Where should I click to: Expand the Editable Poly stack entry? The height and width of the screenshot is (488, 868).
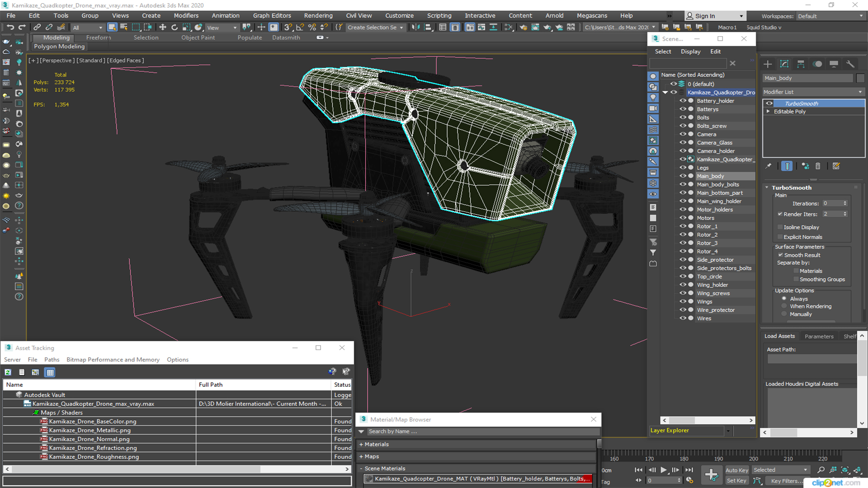coord(768,112)
